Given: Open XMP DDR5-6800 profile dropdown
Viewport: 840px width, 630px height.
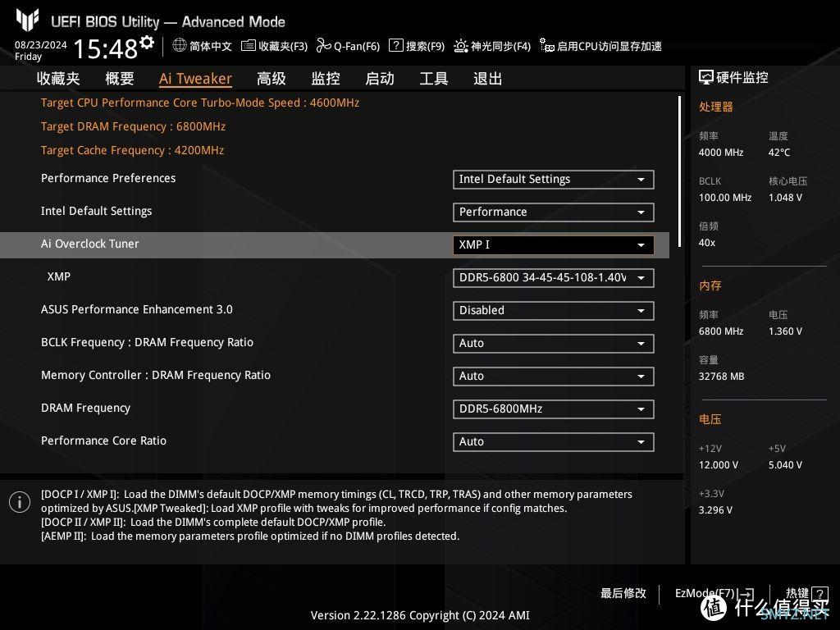Looking at the screenshot, I should 554,278.
